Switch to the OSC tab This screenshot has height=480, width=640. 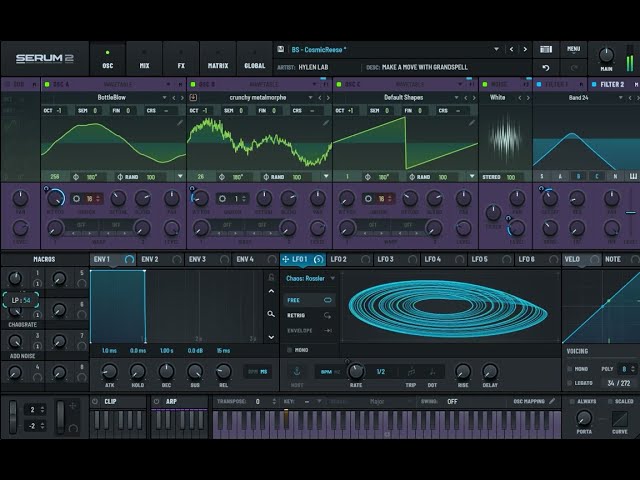(108, 60)
